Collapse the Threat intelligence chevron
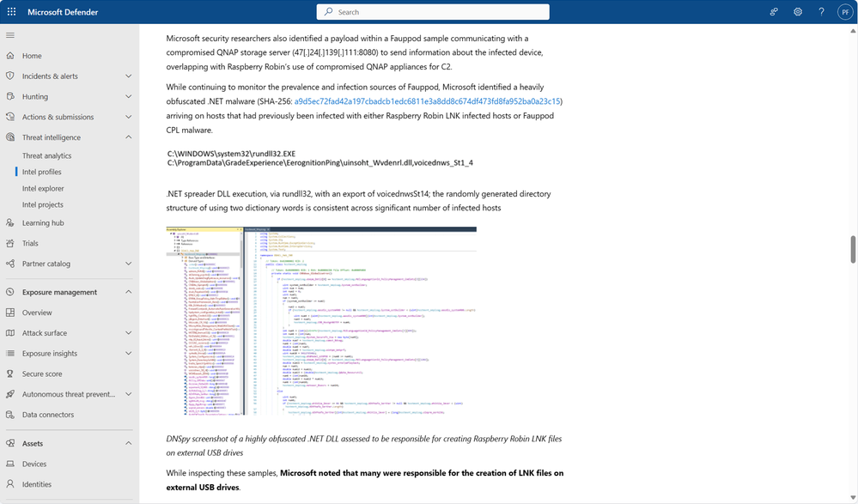 [x=129, y=137]
